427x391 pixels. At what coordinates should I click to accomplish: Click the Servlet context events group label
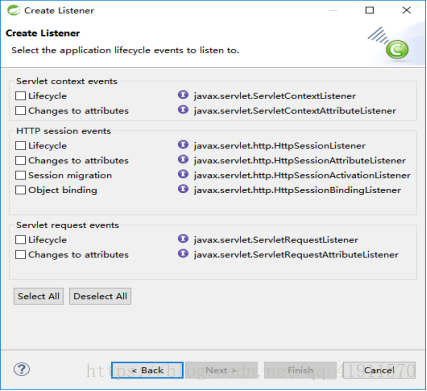click(67, 81)
